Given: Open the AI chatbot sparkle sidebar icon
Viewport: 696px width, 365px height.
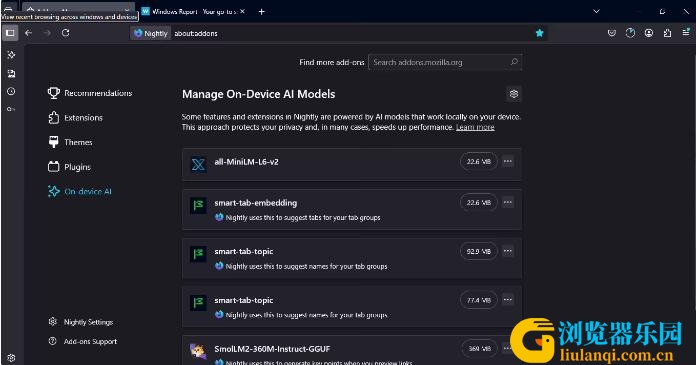Looking at the screenshot, I should click(x=11, y=55).
